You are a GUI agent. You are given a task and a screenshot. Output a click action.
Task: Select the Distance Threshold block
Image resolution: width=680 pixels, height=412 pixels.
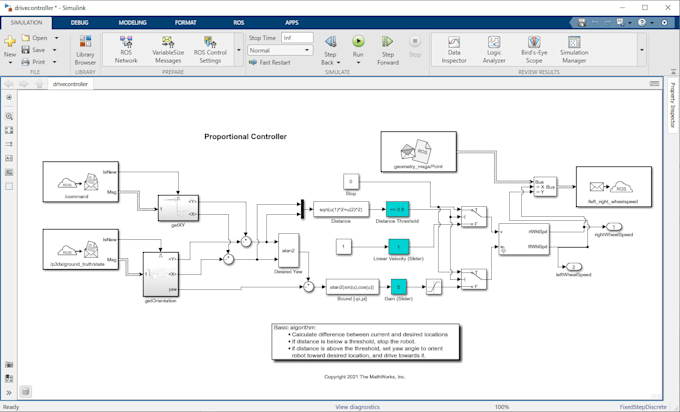pyautogui.click(x=397, y=209)
